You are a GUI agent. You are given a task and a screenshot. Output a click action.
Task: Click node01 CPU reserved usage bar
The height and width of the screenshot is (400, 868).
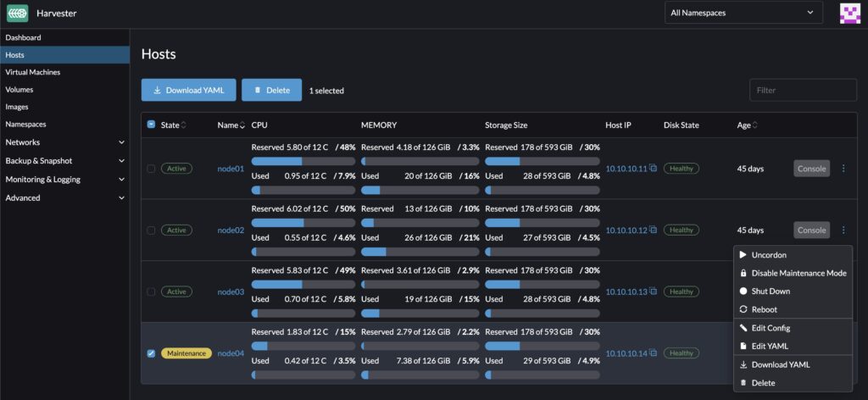coord(303,161)
